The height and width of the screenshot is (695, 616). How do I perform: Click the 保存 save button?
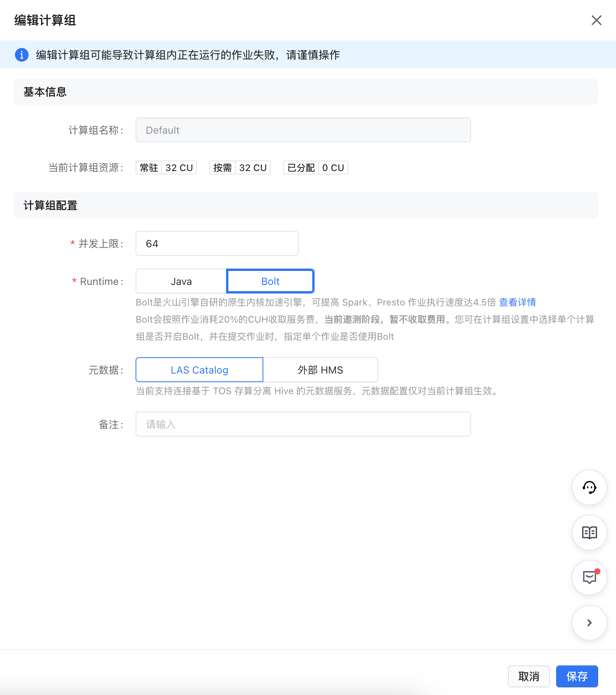(x=577, y=676)
